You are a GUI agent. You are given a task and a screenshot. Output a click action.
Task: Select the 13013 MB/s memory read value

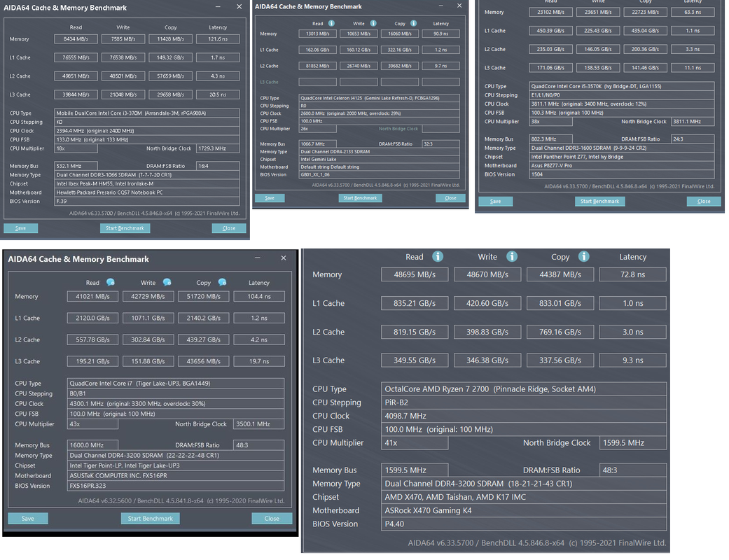317,34
